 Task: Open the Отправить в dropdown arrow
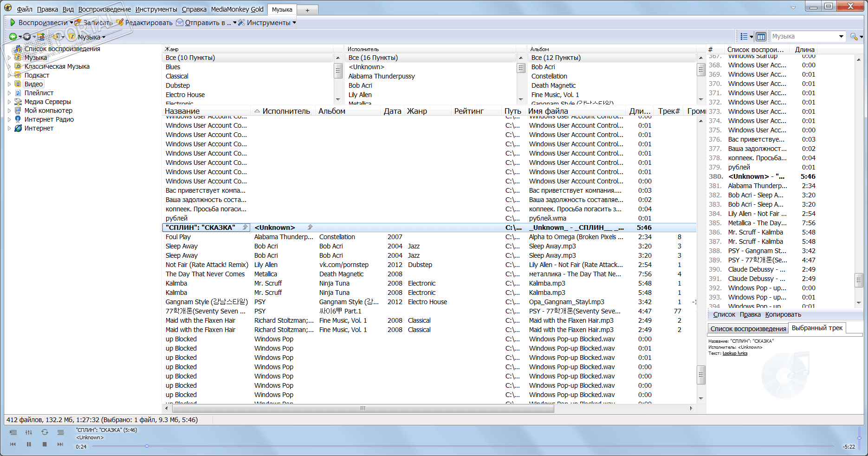tap(235, 23)
